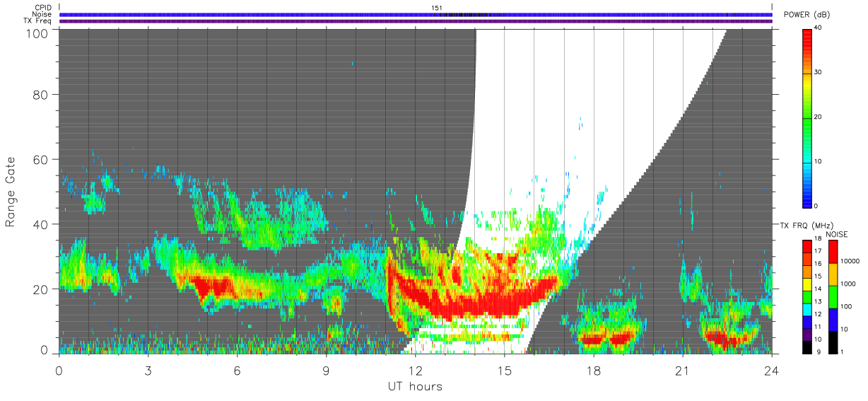Image resolution: width=868 pixels, height=401 pixels.
Task: Click the 12 tick on UT hours axis
Action: tap(415, 371)
